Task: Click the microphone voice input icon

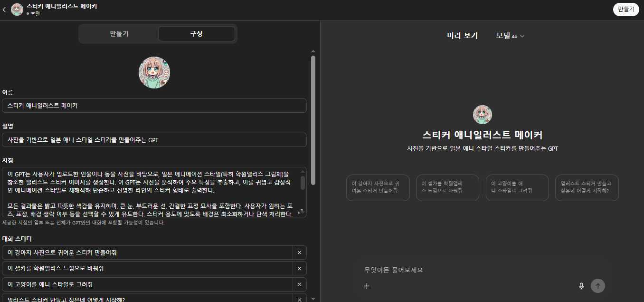Action: (x=581, y=286)
